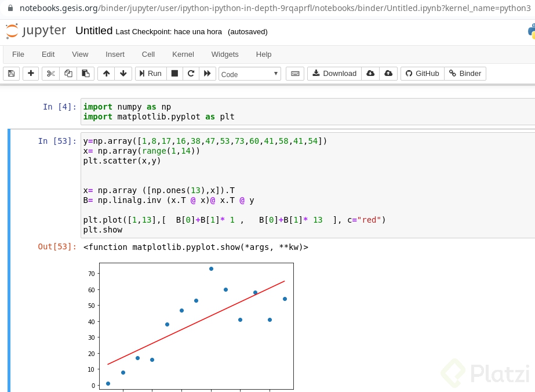Insert a cell below with plus icon
Viewport: 535px width, 392px height.
click(x=31, y=74)
